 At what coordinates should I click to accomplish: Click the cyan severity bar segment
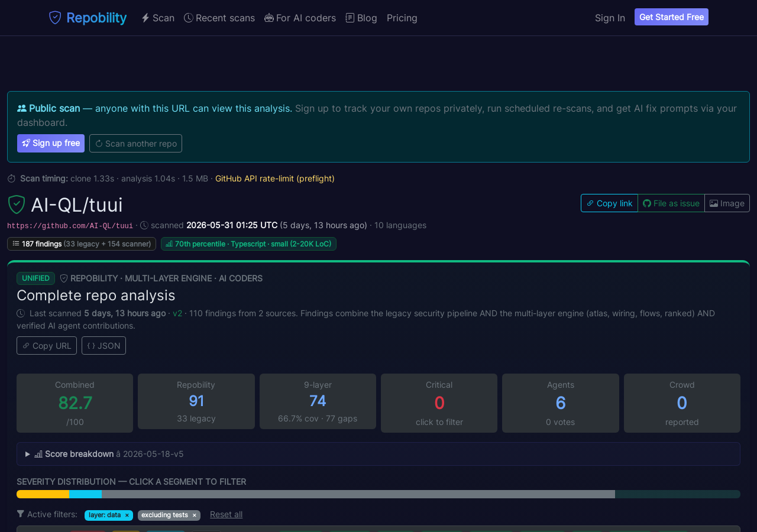(x=85, y=494)
